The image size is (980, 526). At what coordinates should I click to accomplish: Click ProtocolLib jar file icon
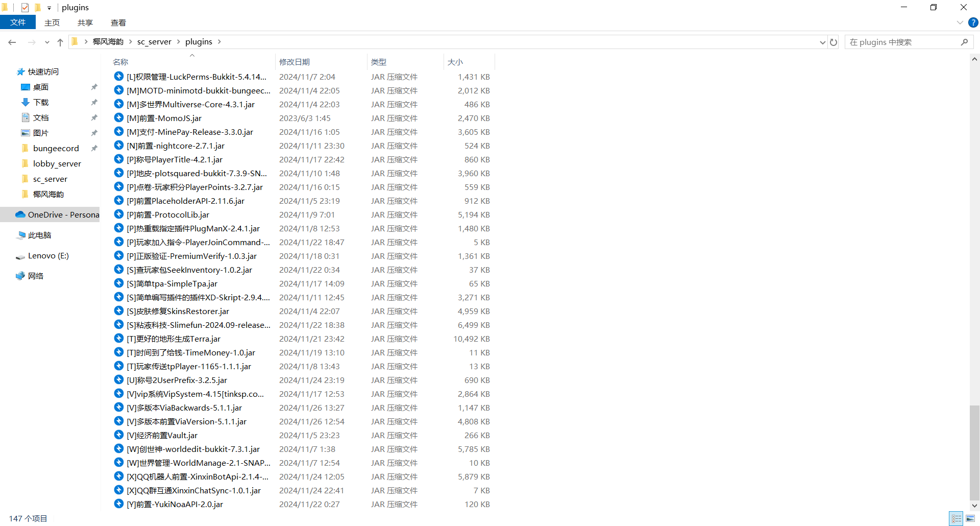[x=119, y=214]
